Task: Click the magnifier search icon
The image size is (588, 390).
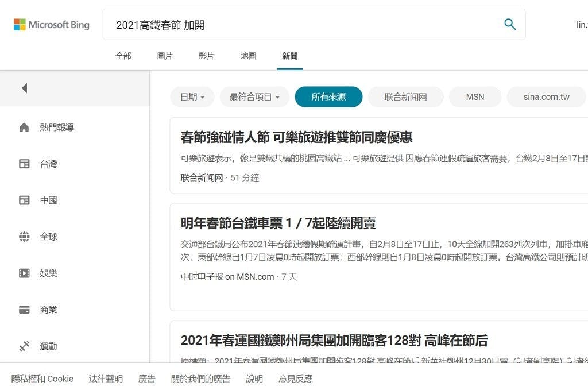Action: click(510, 24)
